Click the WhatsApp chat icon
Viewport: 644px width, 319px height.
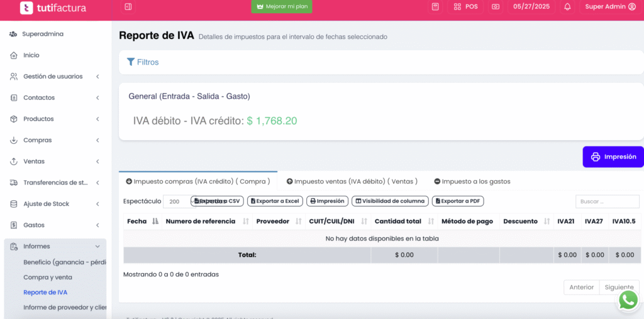[x=628, y=300]
